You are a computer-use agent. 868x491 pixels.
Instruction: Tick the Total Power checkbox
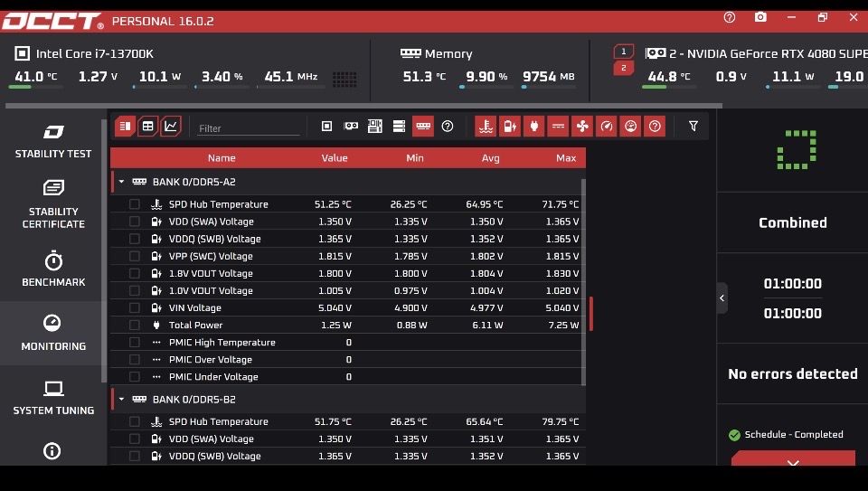135,326
